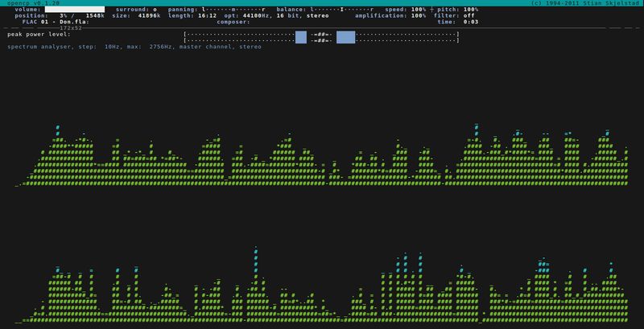The image size is (644, 329).
Task: Click the surround 'o' value
Action: [155, 9]
